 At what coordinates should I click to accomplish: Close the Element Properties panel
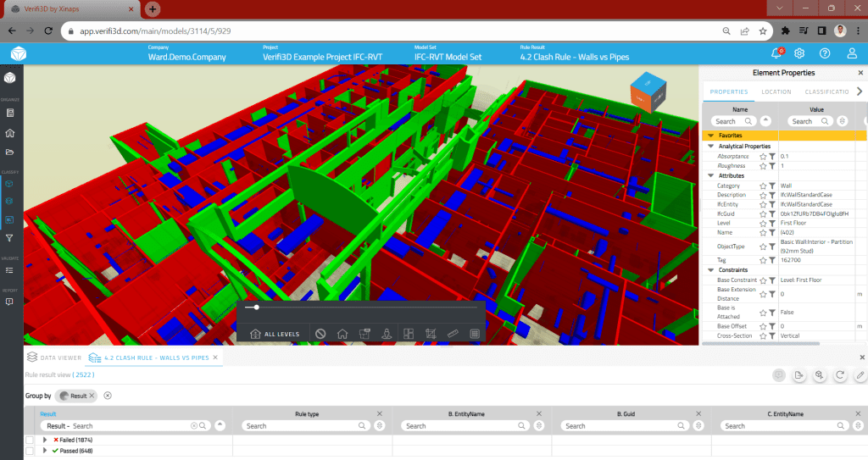pos(860,73)
